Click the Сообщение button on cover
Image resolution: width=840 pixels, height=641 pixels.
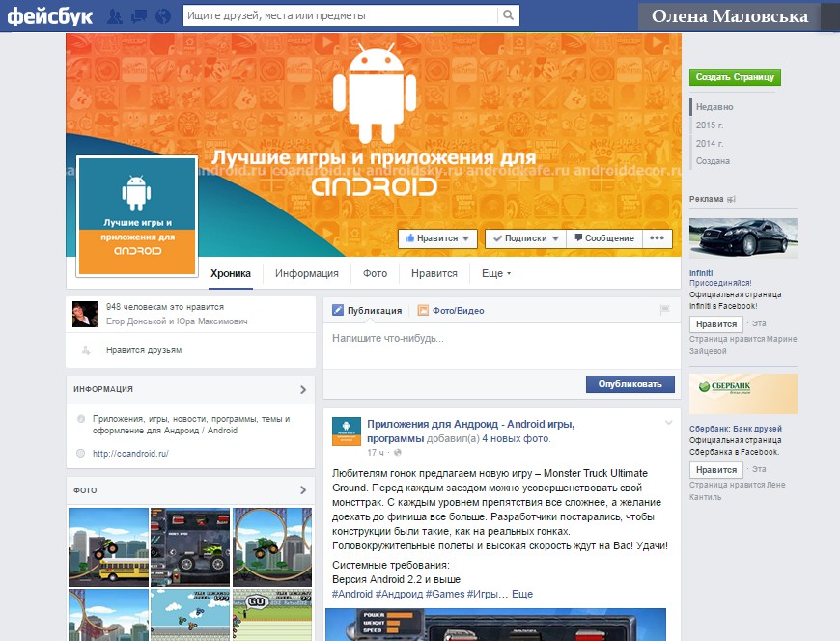[604, 238]
